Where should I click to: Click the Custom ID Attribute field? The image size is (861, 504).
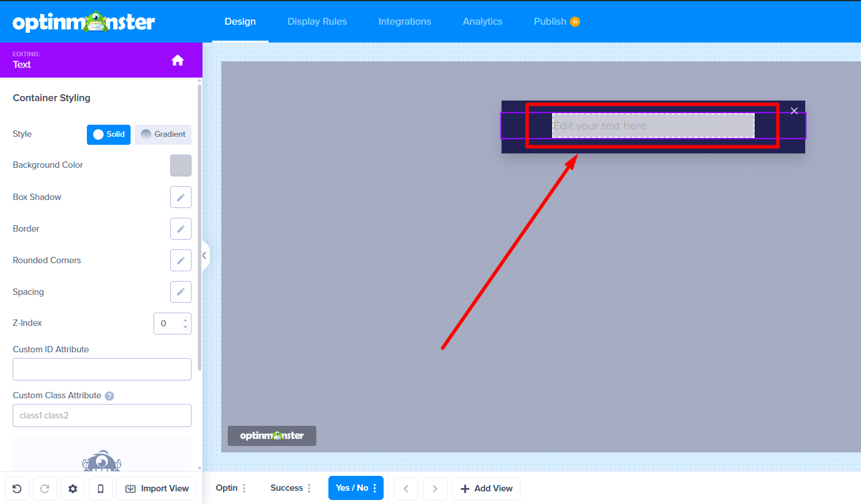tap(102, 370)
